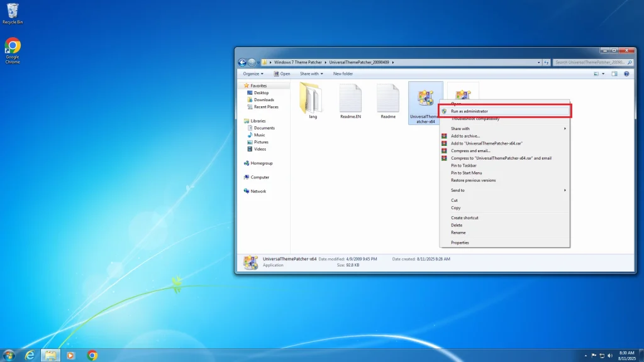Choose Rename from context menu
This screenshot has width=644, height=362.
click(504, 233)
